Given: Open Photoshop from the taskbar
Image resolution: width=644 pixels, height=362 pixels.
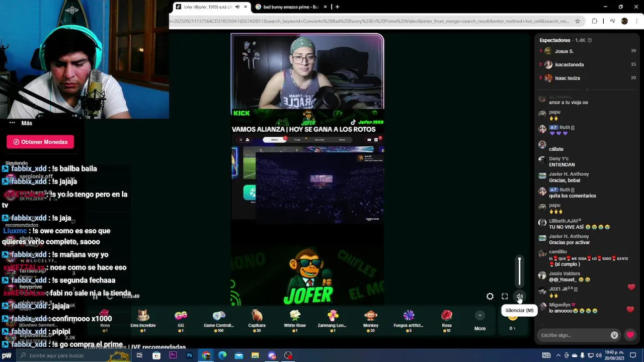Looking at the screenshot, I should [189, 355].
